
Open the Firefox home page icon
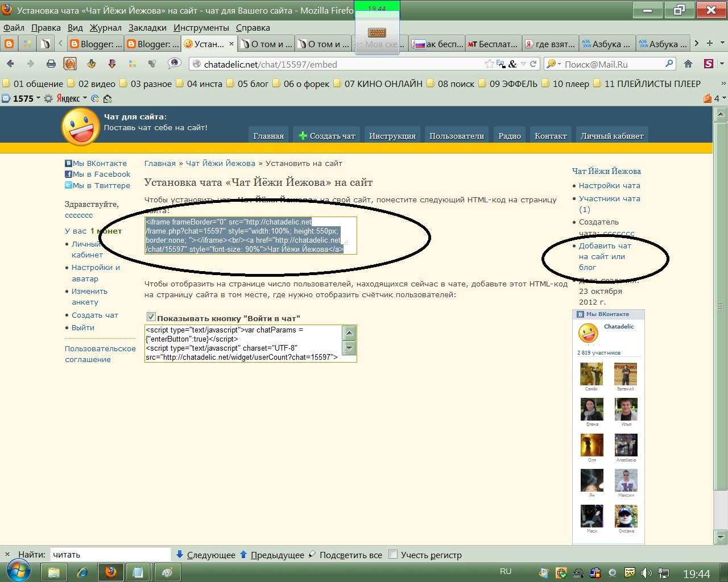pyautogui.click(x=688, y=64)
